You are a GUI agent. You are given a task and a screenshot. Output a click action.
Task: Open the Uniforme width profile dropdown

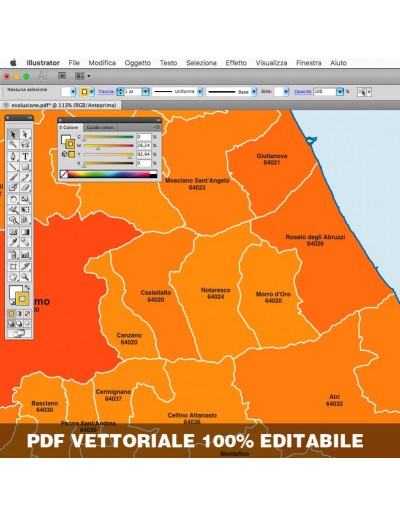coord(200,92)
